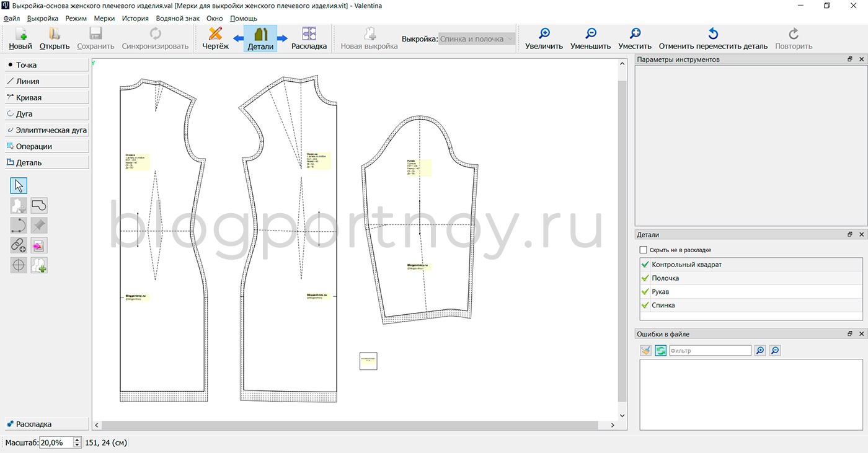The image size is (868, 453).
Task: Select the pin tool icon
Action: coord(39,225)
